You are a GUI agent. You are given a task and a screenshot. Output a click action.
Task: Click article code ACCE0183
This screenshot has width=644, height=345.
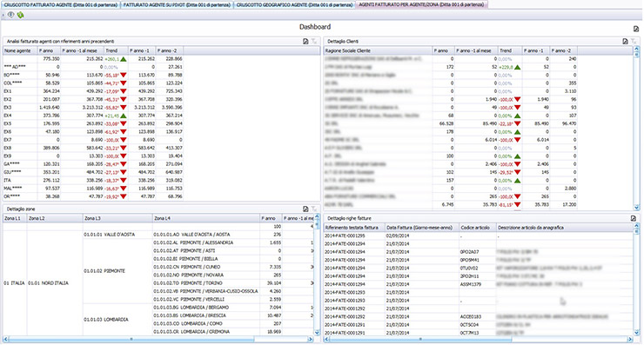(471, 316)
